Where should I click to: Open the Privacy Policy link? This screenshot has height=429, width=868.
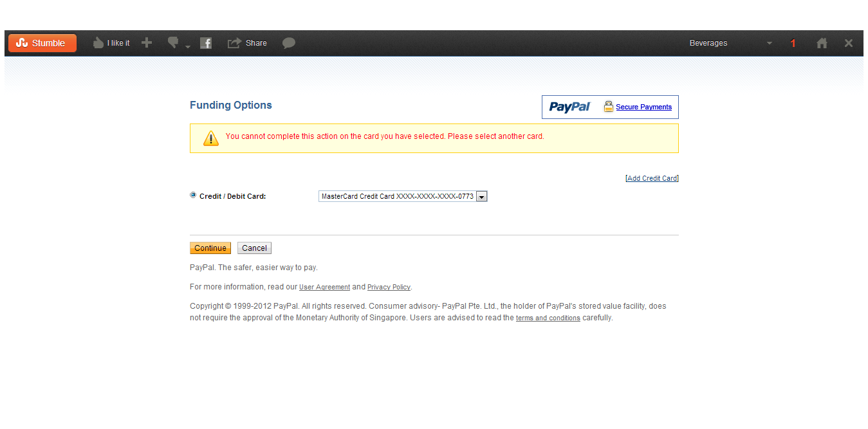tap(389, 288)
